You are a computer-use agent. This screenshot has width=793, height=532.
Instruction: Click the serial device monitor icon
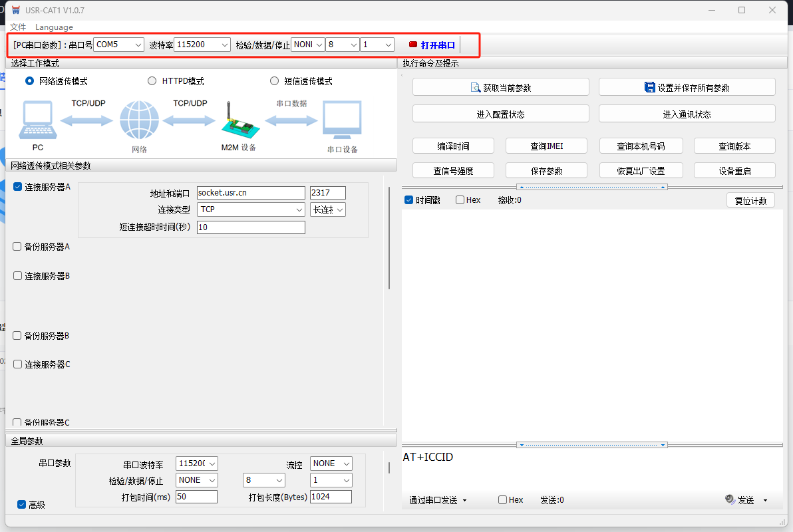click(342, 120)
